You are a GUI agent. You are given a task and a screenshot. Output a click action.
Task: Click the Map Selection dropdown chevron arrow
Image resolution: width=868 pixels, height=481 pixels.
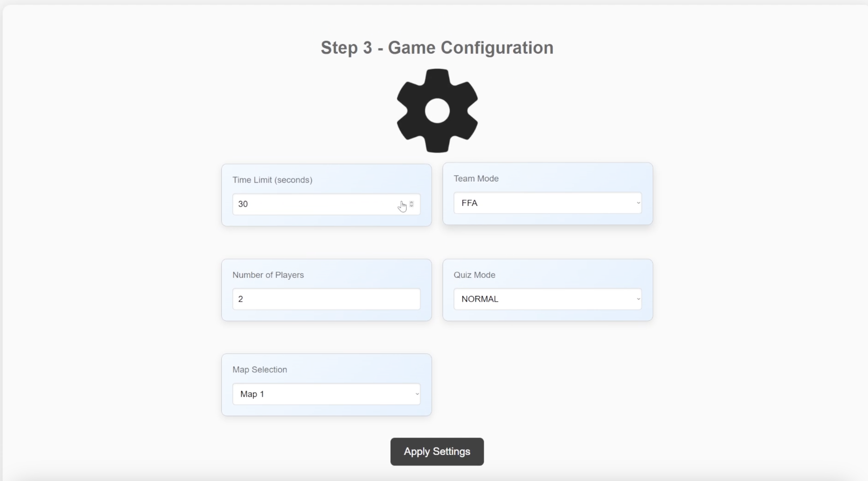[417, 394]
